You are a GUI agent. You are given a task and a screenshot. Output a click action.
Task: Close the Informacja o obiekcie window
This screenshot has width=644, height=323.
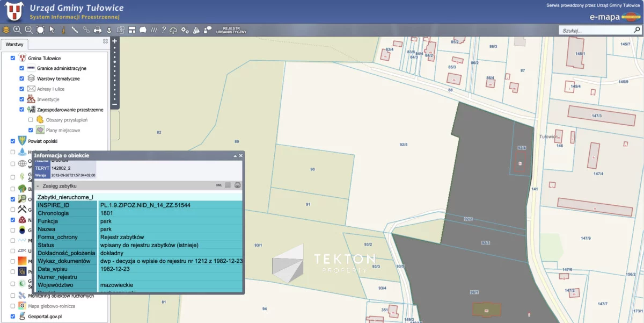[x=240, y=155]
